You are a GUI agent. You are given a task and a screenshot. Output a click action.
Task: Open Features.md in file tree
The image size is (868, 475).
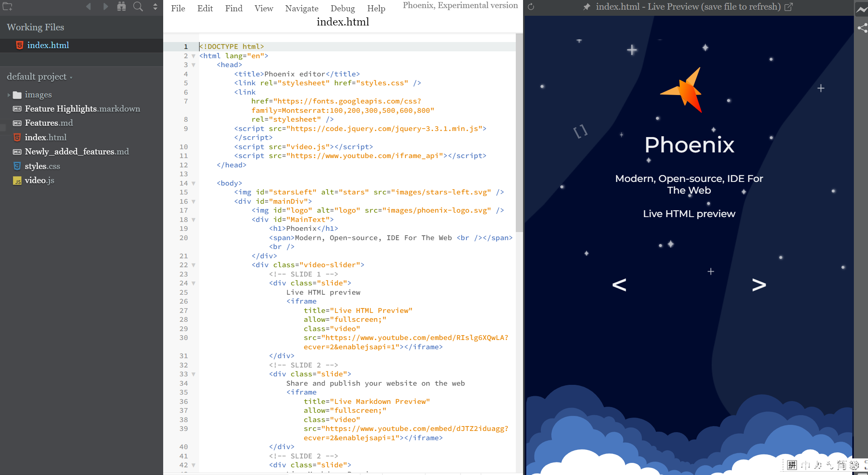49,123
